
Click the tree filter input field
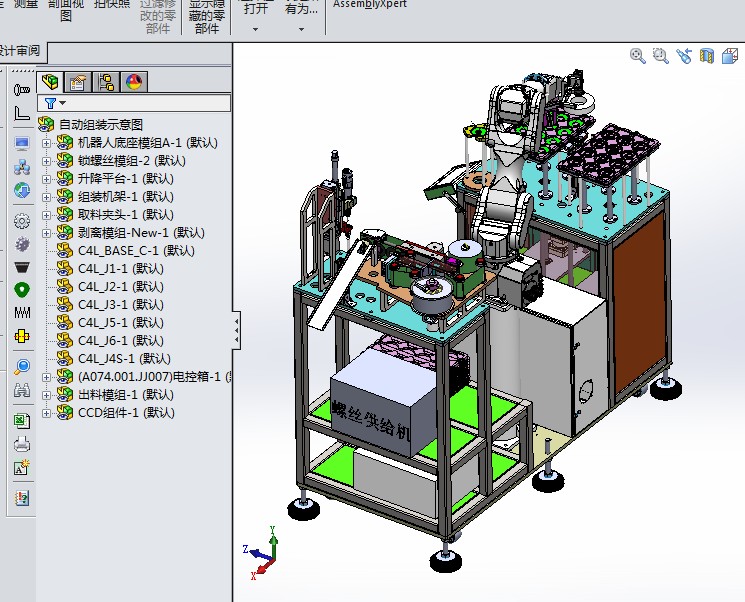(x=134, y=103)
